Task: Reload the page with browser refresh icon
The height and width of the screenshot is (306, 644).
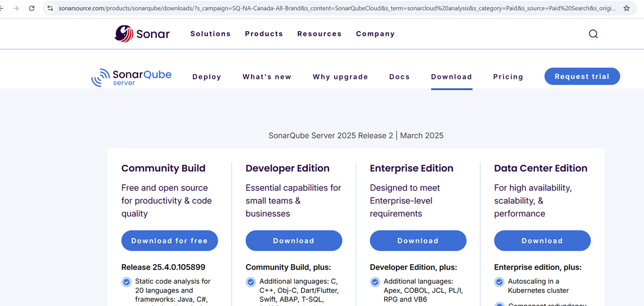Action: point(32,8)
